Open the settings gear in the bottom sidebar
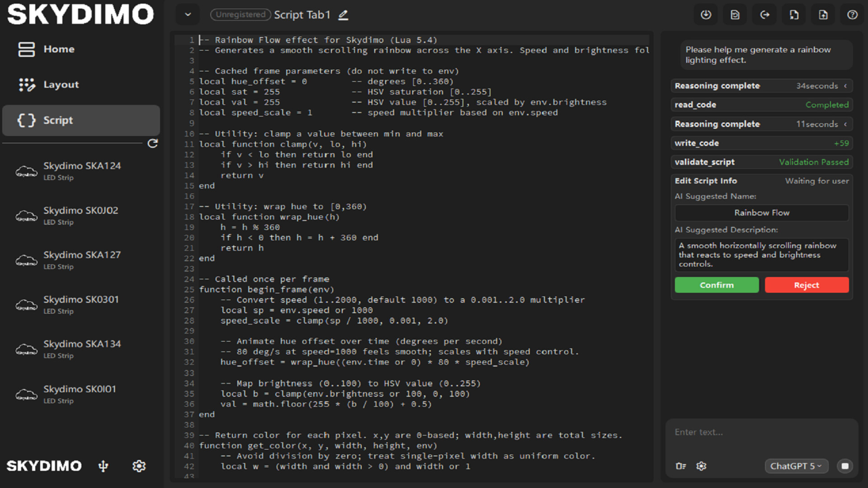 click(139, 466)
